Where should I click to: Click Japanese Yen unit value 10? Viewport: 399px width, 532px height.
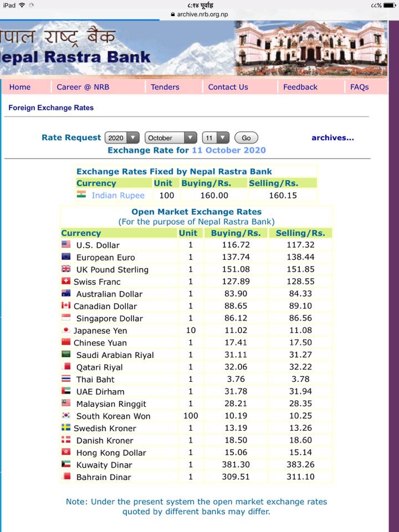[x=191, y=330]
